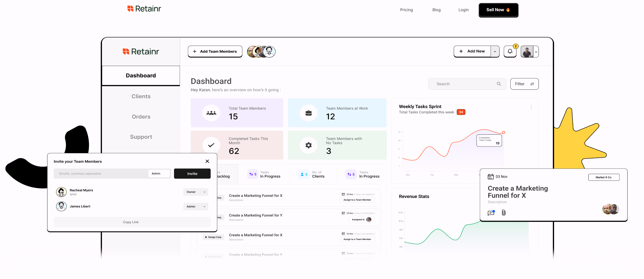The image size is (644, 279).
Task: Click the notification bell icon
Action: (510, 51)
